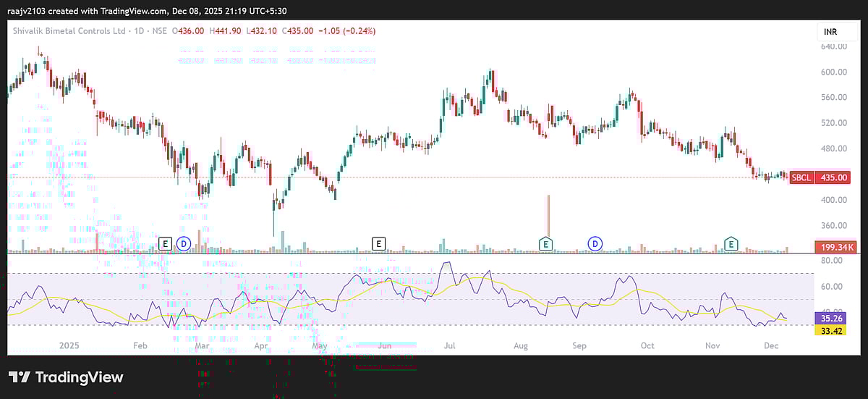Click the green earnings marker in August
The image size is (868, 399).
[546, 243]
